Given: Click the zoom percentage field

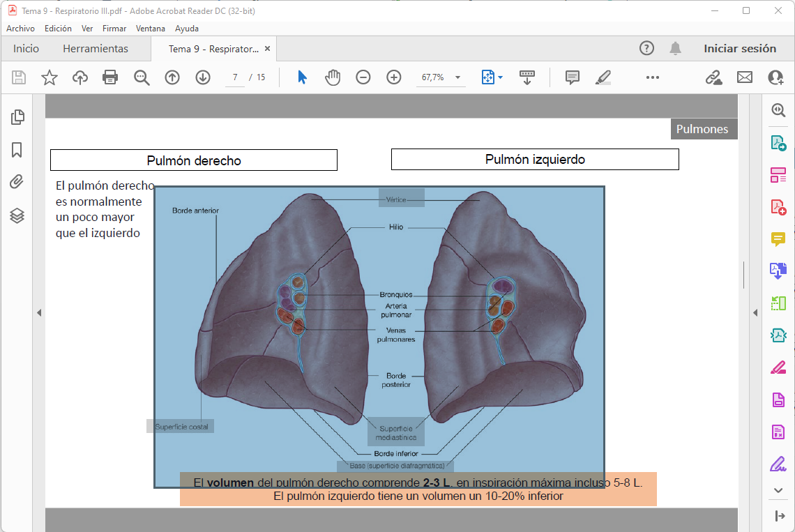Looking at the screenshot, I should [434, 77].
